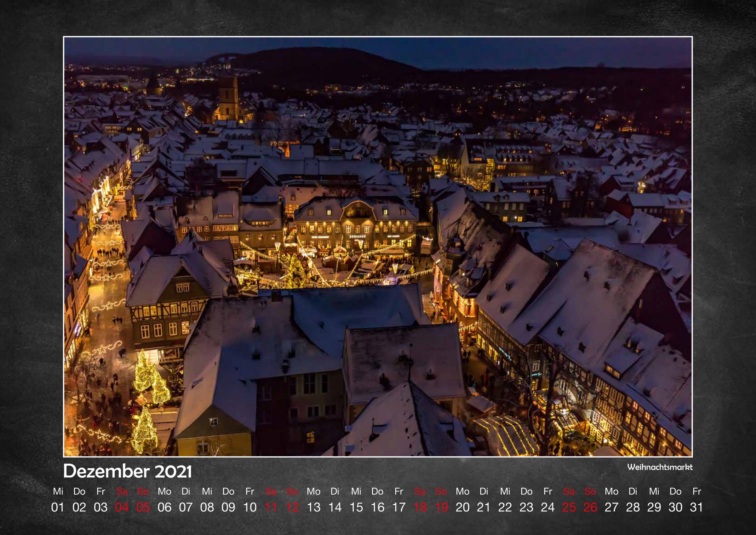Image resolution: width=756 pixels, height=535 pixels.
Task: Click the "Mo" weekday label above 20
Action: (x=463, y=491)
